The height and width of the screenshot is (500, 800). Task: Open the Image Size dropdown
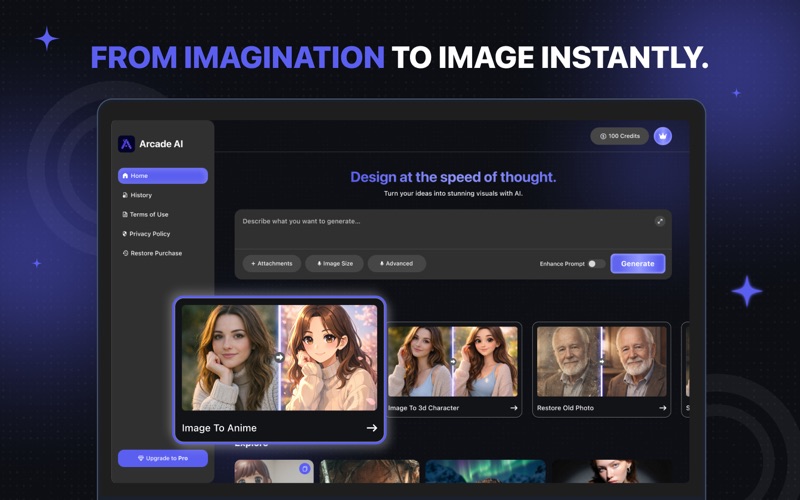point(334,264)
